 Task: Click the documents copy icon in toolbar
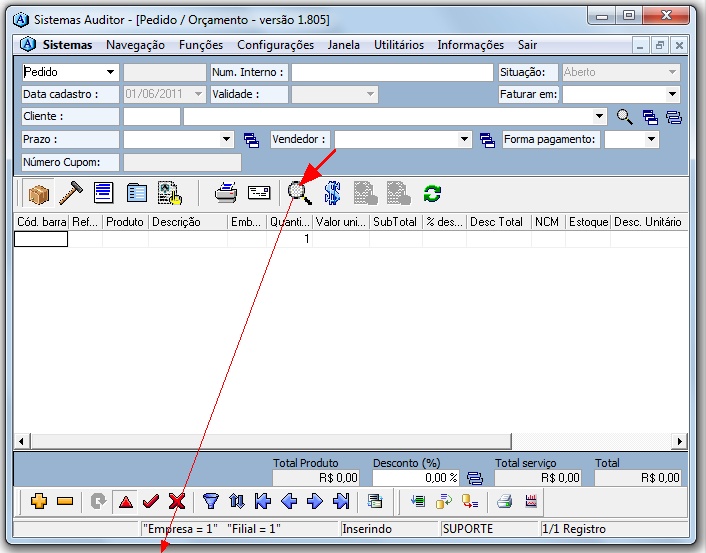tap(136, 193)
